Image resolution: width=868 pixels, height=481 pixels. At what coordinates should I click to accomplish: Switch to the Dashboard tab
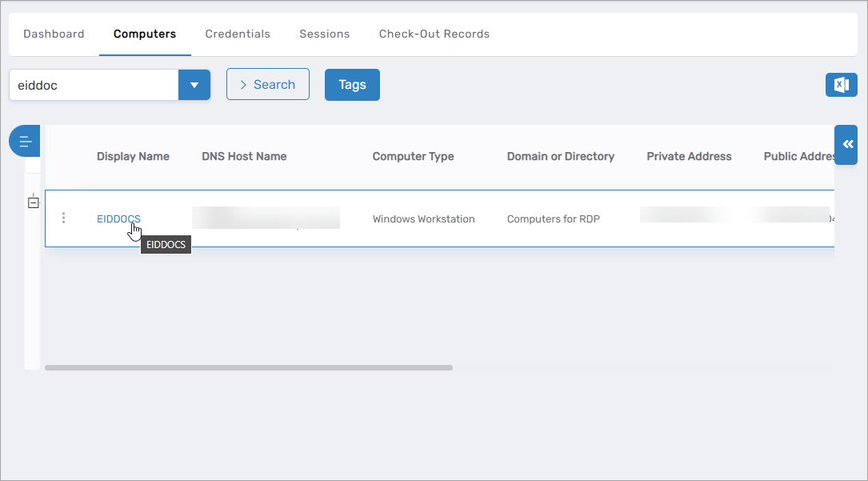click(54, 34)
